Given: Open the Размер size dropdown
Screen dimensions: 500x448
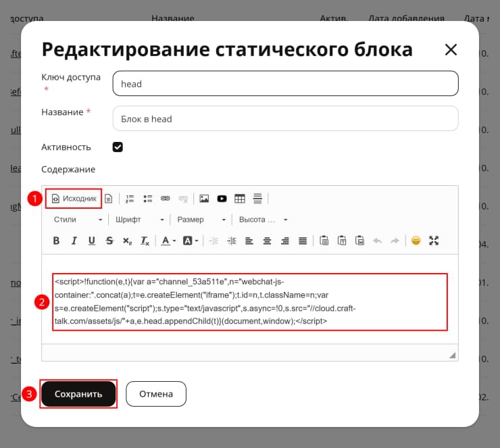Looking at the screenshot, I should 201,220.
